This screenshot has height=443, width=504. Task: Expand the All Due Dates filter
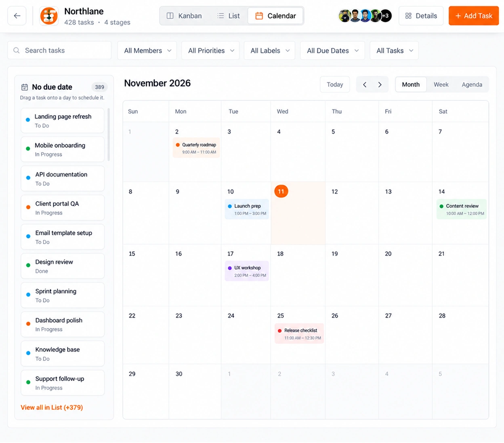tap(332, 51)
